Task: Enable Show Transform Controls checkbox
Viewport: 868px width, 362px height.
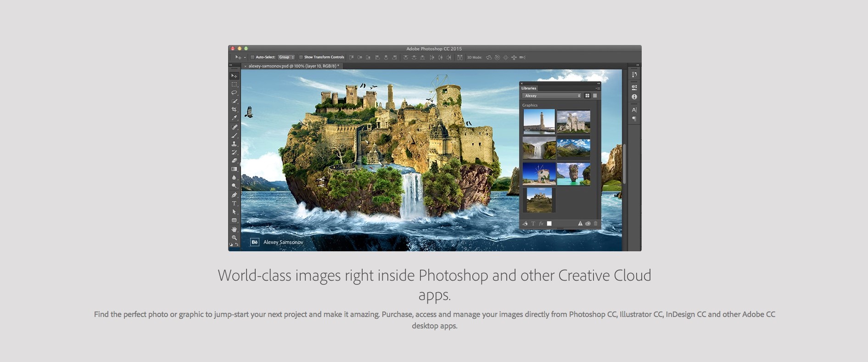Action: [301, 57]
